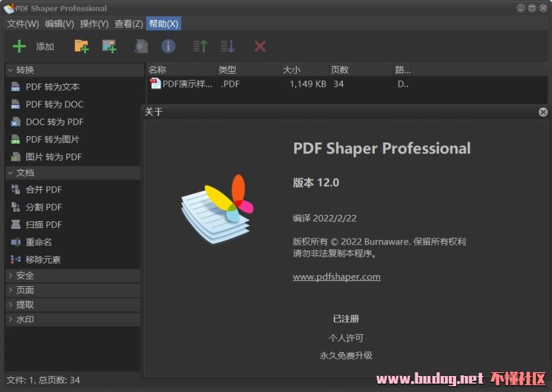Click the green plus Add icon
Viewport: 552px width, 392px height.
[x=19, y=46]
